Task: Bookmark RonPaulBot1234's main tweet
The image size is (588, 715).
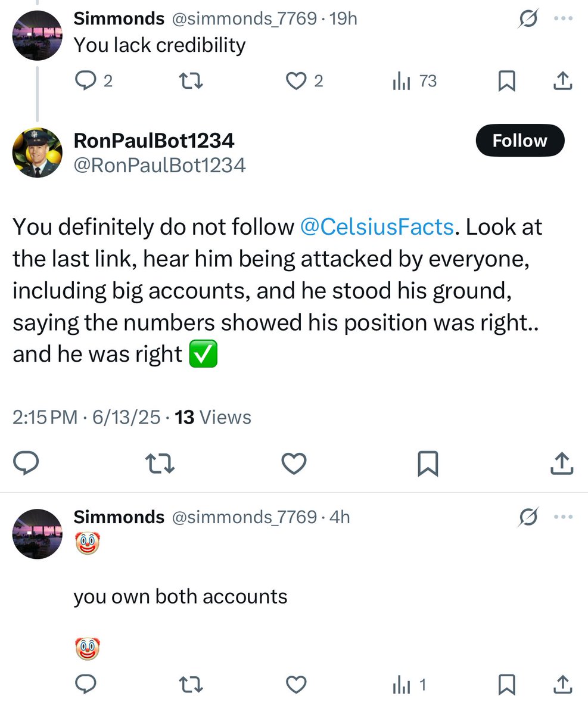Action: (428, 464)
